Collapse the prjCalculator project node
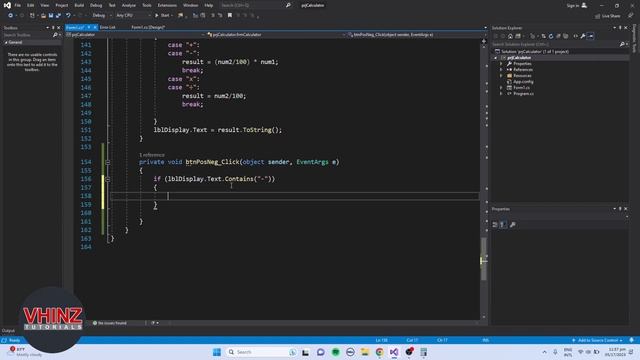Image resolution: width=640 pixels, height=360 pixels. coord(496,58)
